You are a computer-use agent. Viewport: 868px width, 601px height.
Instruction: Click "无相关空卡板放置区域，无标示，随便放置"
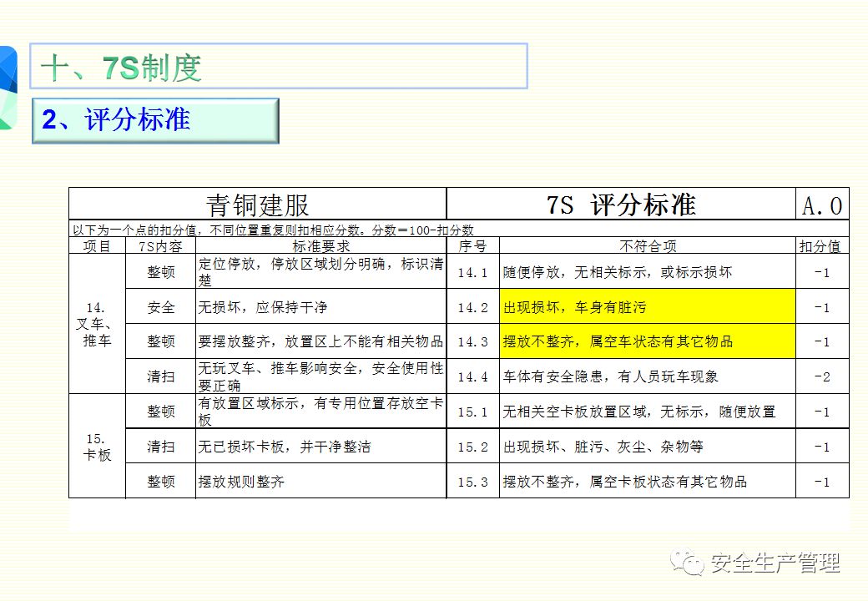[x=648, y=412]
